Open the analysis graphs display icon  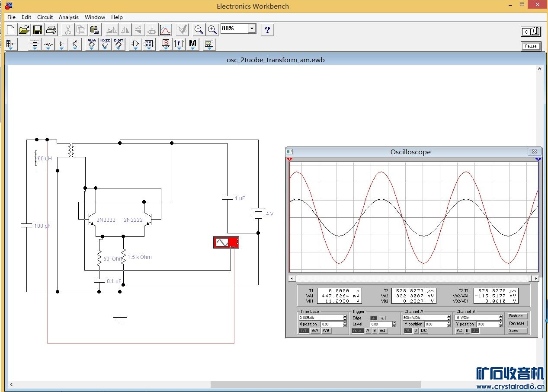pos(165,30)
